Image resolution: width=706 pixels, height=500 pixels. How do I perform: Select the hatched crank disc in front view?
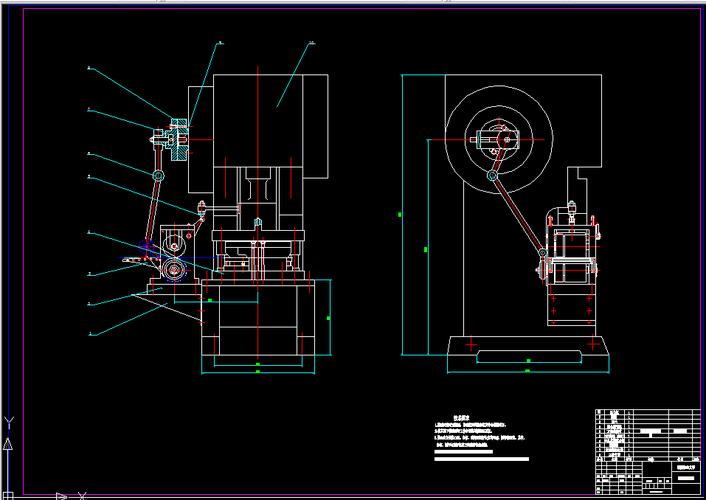click(x=179, y=140)
